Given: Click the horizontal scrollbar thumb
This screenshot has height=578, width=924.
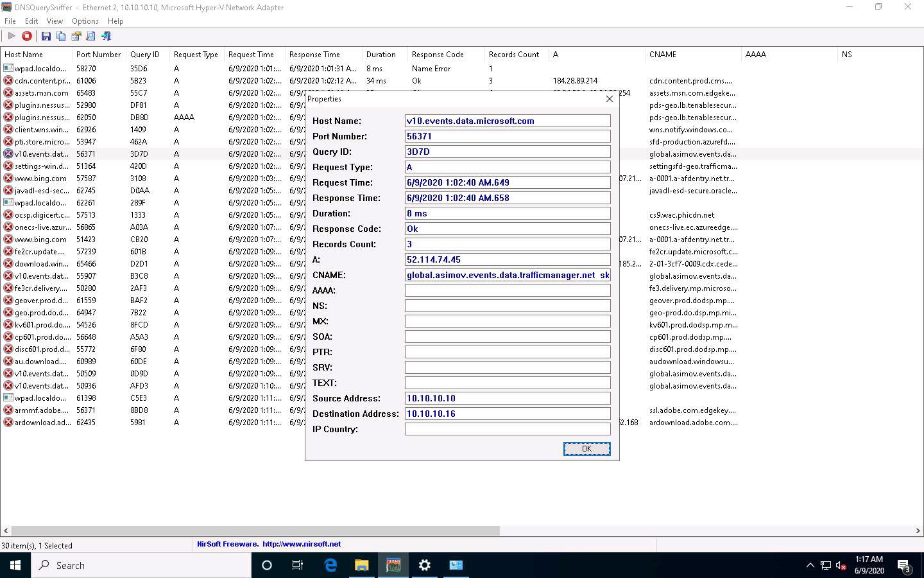Looking at the screenshot, I should pyautogui.click(x=255, y=531).
